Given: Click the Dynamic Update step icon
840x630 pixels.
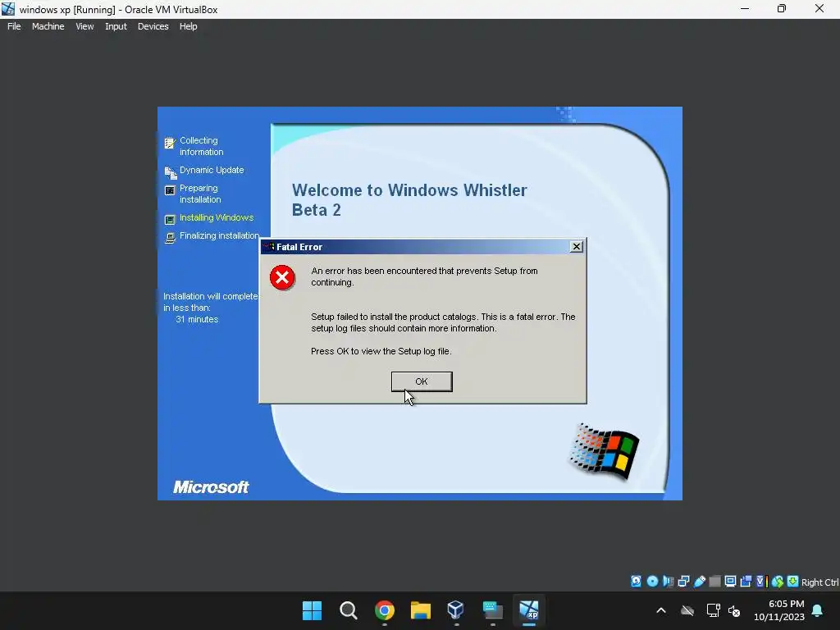Looking at the screenshot, I should tap(171, 172).
